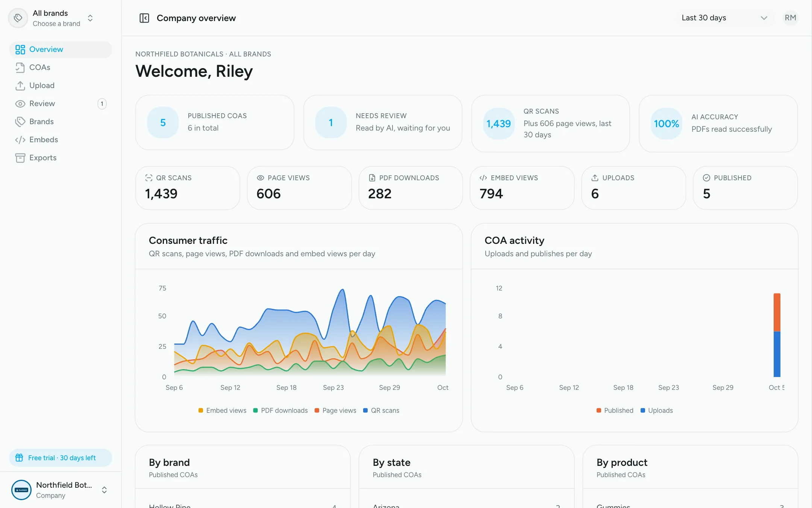812x508 pixels.
Task: Go to the Overview page
Action: pos(61,49)
